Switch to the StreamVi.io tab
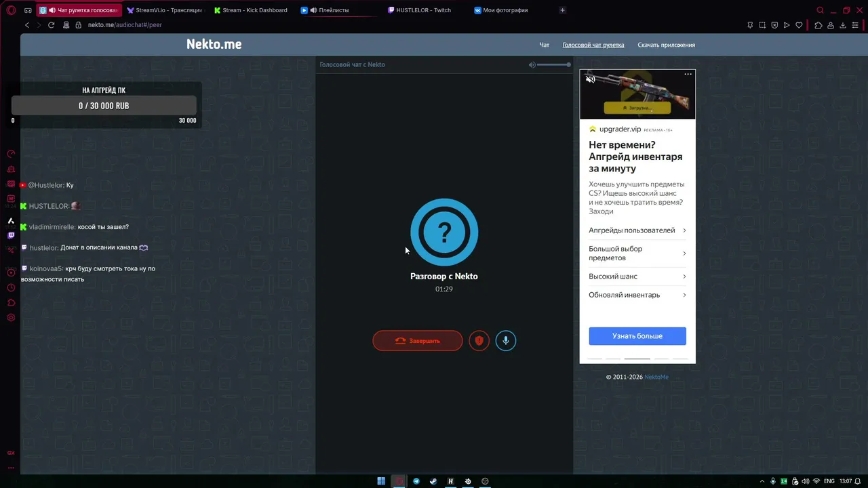The width and height of the screenshot is (868, 488). (x=164, y=10)
